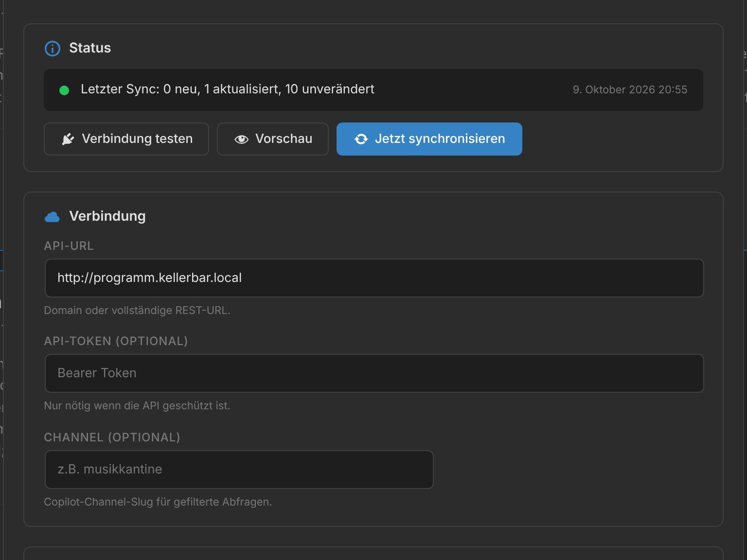This screenshot has width=747, height=560.
Task: Focus the API-URL input field
Action: [374, 278]
